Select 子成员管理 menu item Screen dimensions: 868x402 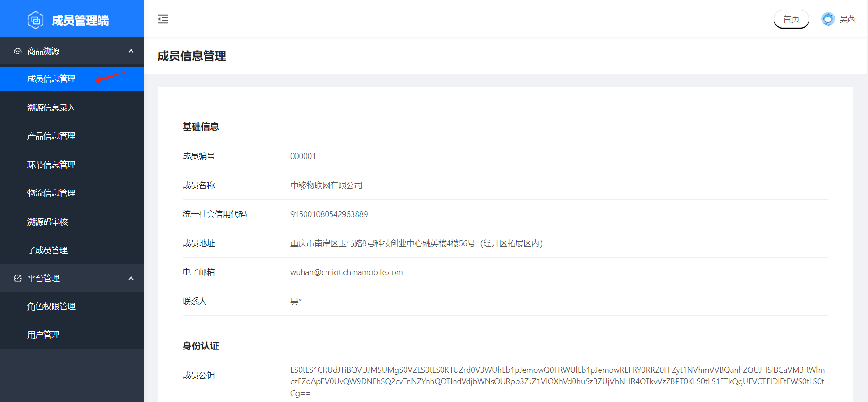[x=47, y=250]
